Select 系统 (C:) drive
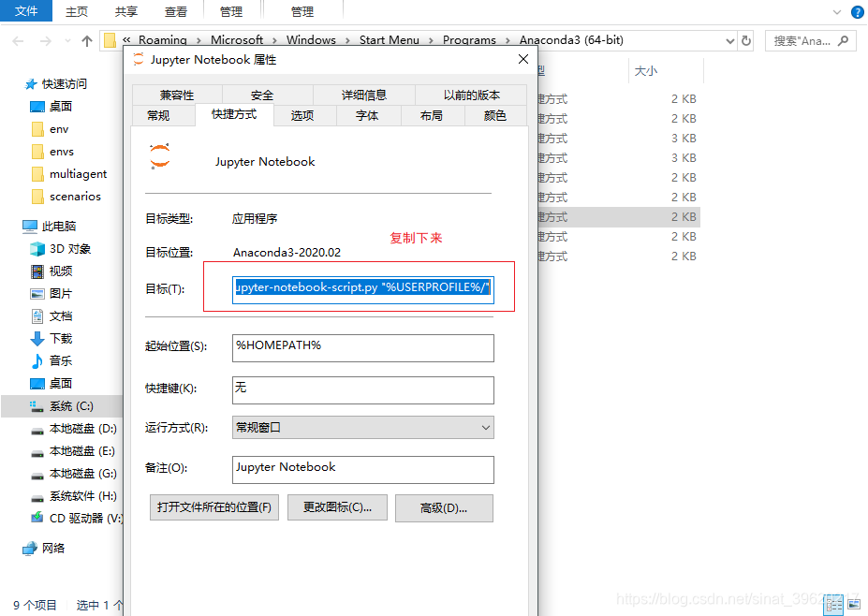 [62, 406]
